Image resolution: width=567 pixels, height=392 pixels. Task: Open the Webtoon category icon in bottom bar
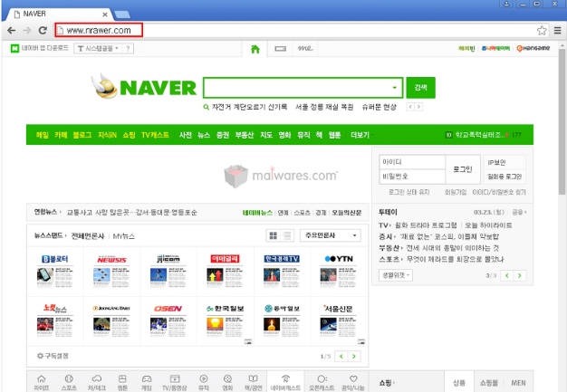[x=122, y=382]
